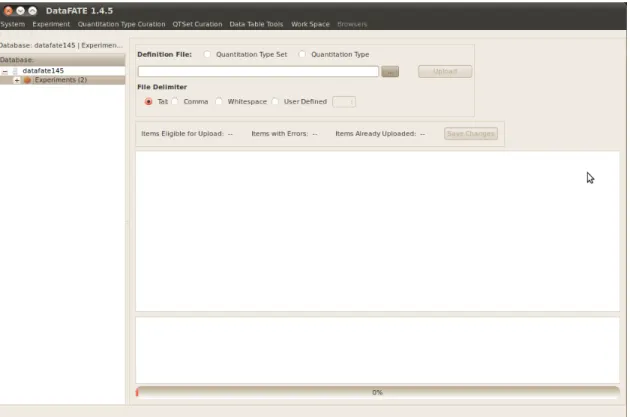Select the Experiments (2) tree item
The image size is (630, 417).
[x=61, y=80]
